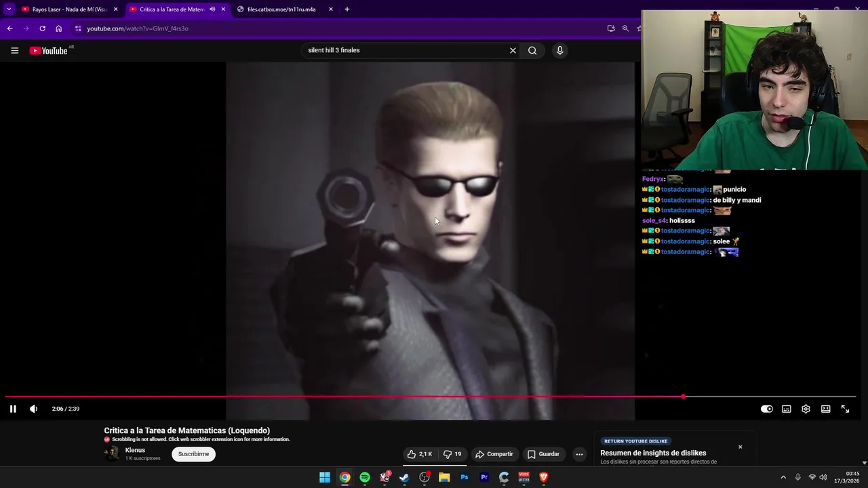The width and height of the screenshot is (868, 488).
Task: Like the video (2,1 K)
Action: click(420, 454)
